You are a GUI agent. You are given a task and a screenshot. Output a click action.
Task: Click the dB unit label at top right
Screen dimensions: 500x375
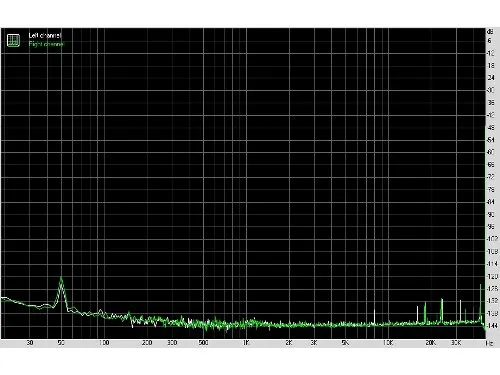pos(490,32)
